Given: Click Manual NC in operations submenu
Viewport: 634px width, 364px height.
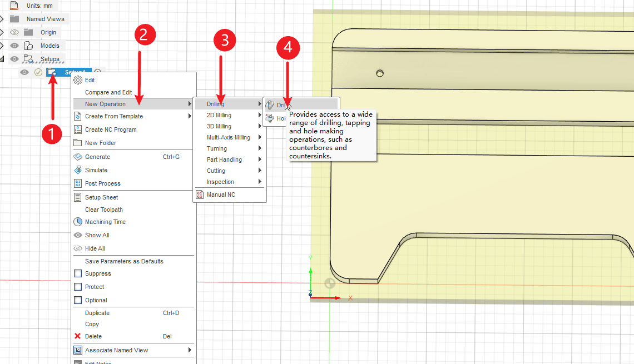Looking at the screenshot, I should tap(220, 195).
